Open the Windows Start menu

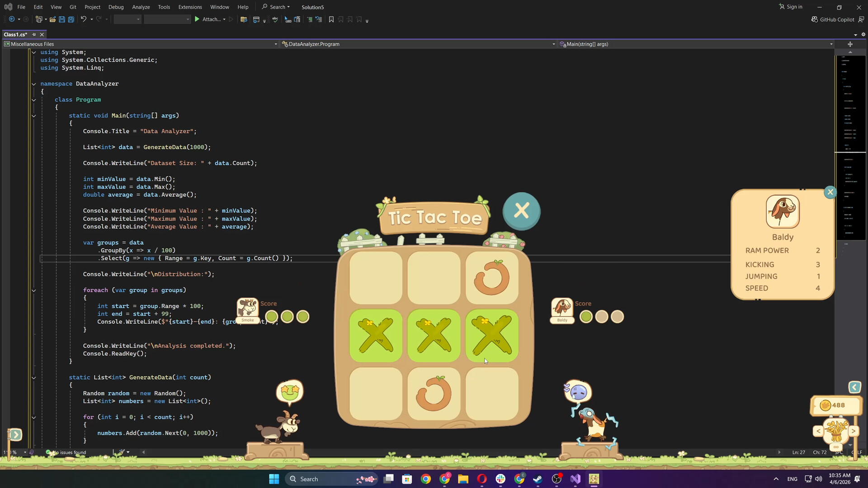click(274, 479)
